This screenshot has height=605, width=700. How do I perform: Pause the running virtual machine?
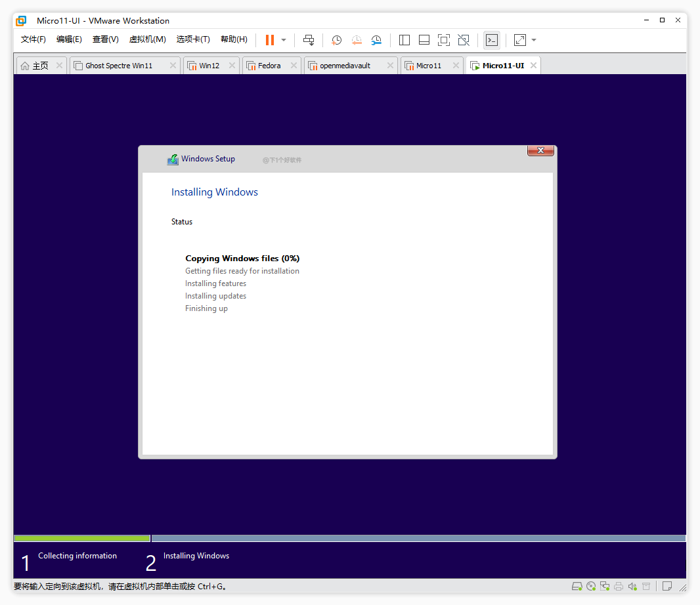click(x=269, y=40)
